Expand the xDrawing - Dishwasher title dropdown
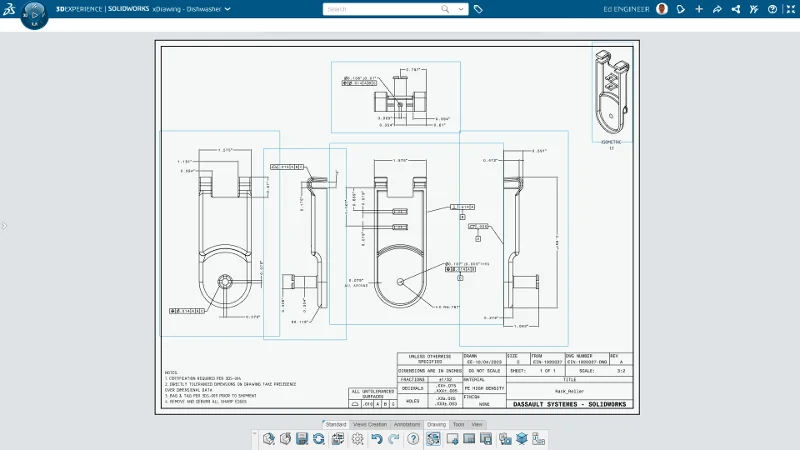 point(228,9)
